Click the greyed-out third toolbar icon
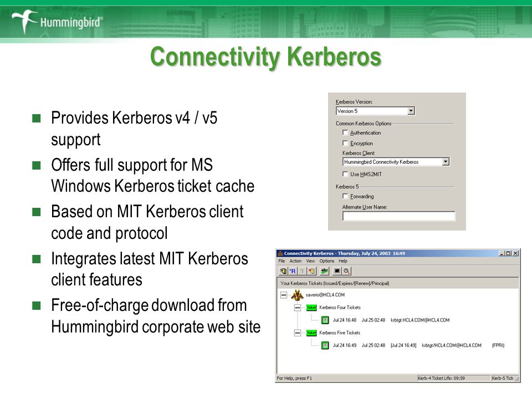This screenshot has height=399, width=532. [x=302, y=271]
